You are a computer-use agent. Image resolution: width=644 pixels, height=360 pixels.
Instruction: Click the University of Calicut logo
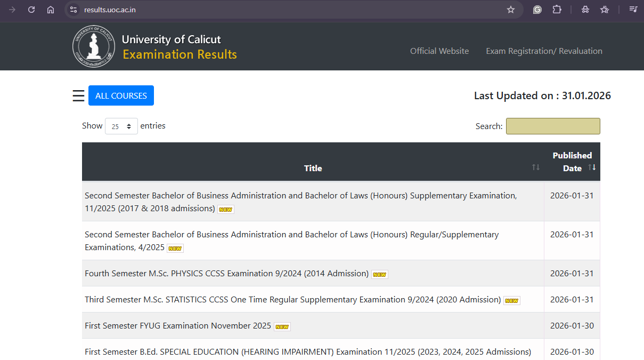tap(93, 47)
